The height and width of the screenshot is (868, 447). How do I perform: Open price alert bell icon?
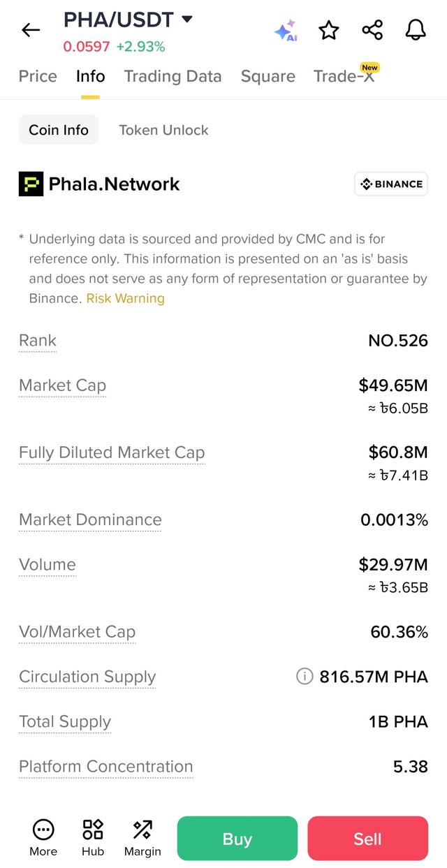[416, 30]
